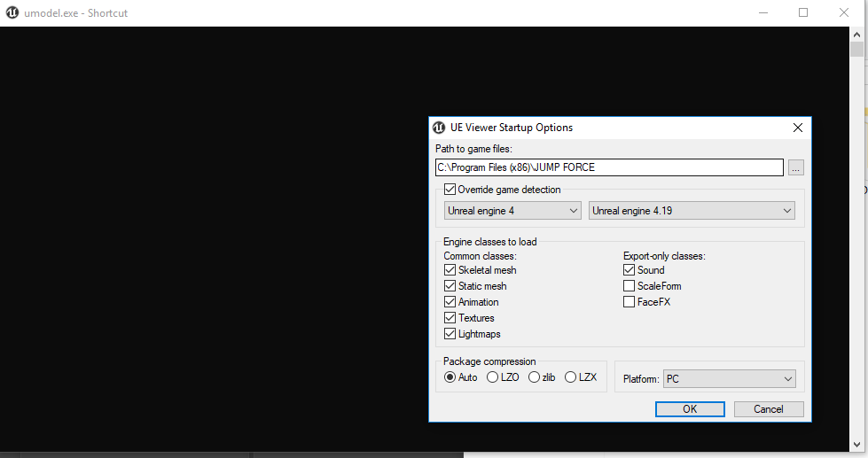868x458 pixels.
Task: Toggle the Animation checkbox
Action: pos(450,302)
